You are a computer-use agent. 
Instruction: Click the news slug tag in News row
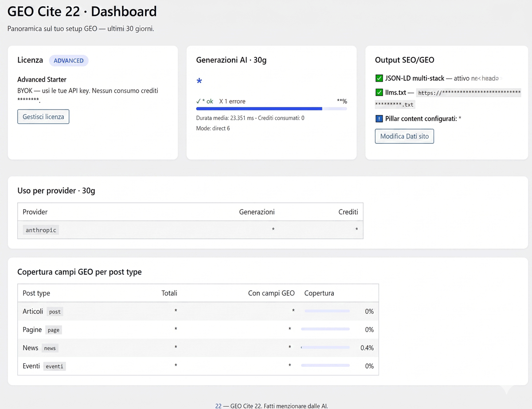pyautogui.click(x=50, y=348)
